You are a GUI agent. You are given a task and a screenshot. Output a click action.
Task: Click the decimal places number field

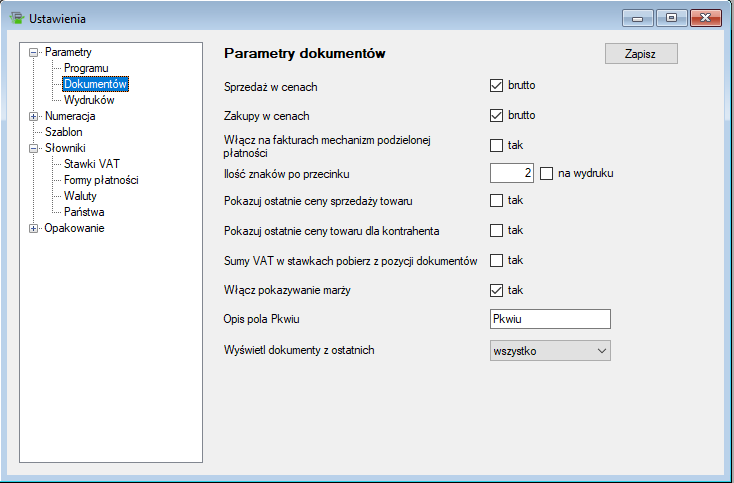click(512, 173)
